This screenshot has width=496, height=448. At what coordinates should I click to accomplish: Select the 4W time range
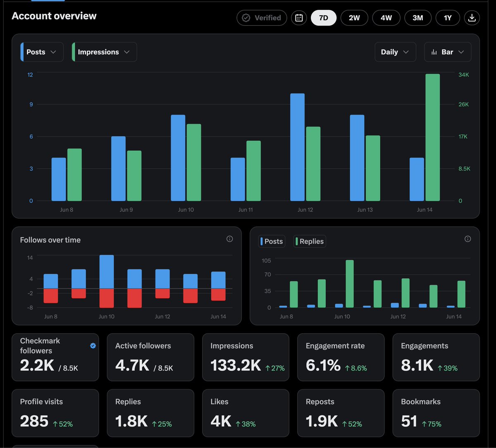[x=386, y=18]
